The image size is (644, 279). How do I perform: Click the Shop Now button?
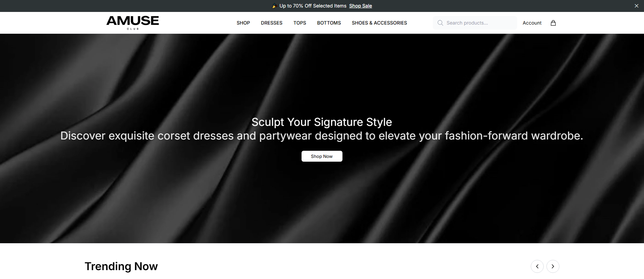click(x=322, y=156)
